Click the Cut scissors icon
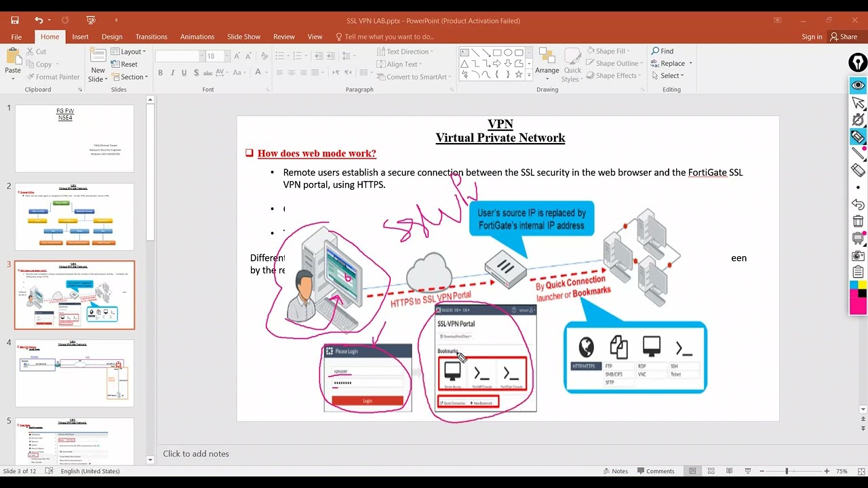Viewport: 868px width, 488px height. 31,52
